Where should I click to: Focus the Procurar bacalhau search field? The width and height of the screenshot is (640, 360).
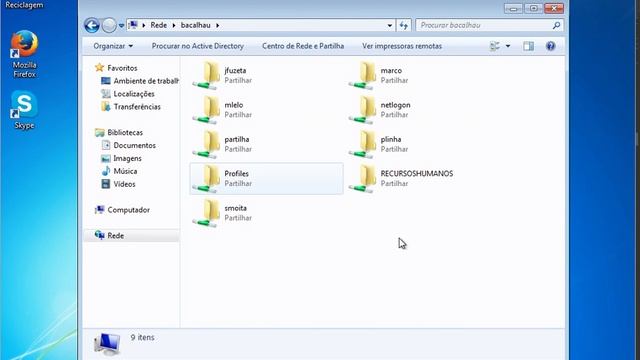(484, 25)
